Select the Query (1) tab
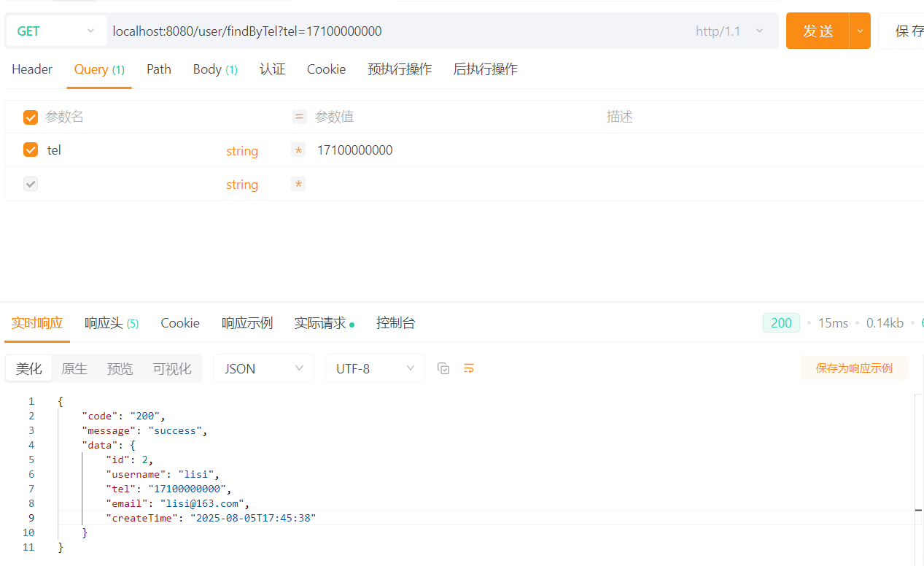This screenshot has width=924, height=566. tap(99, 69)
